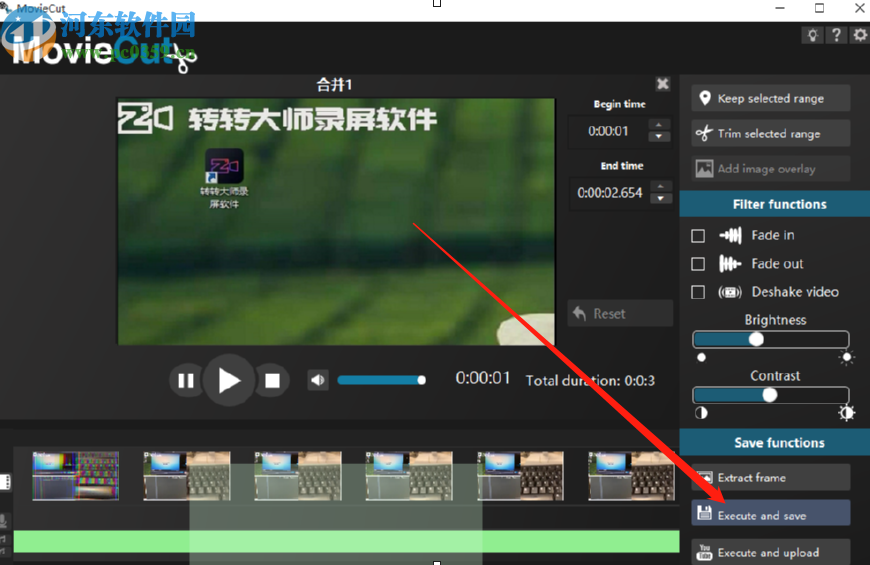Decrease End time with down arrow
Image resolution: width=870 pixels, height=565 pixels.
point(660,198)
